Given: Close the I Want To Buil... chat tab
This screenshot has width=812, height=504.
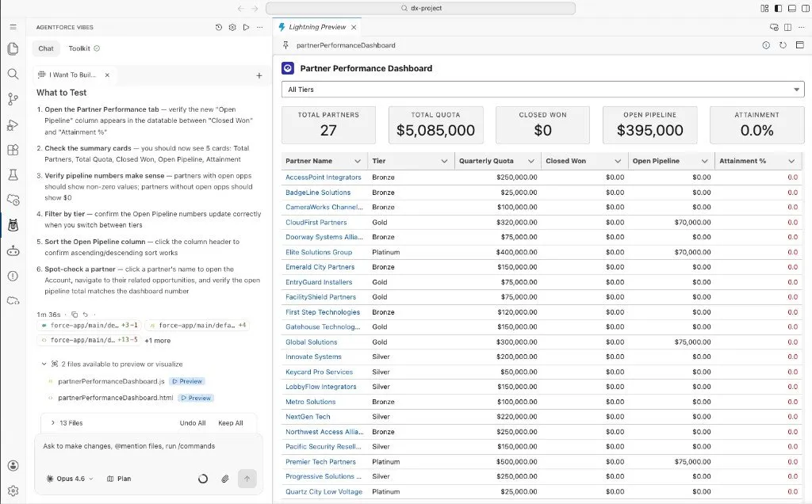Looking at the screenshot, I should point(107,75).
